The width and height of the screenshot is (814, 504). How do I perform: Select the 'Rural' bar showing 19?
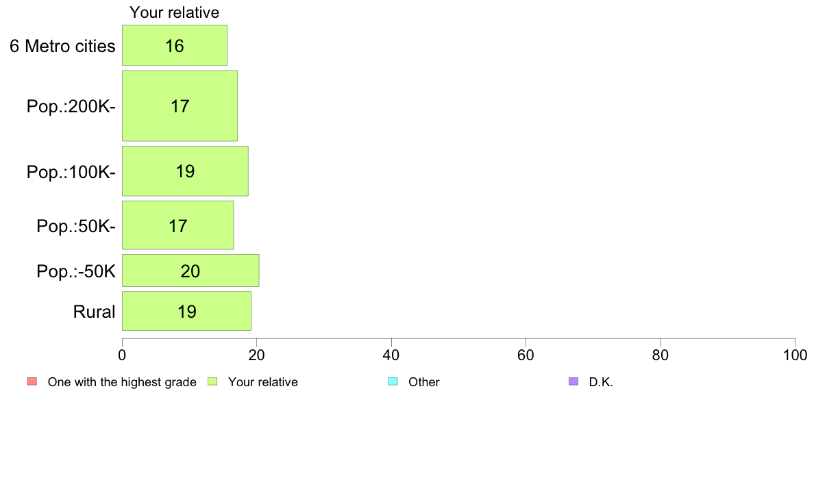click(187, 311)
